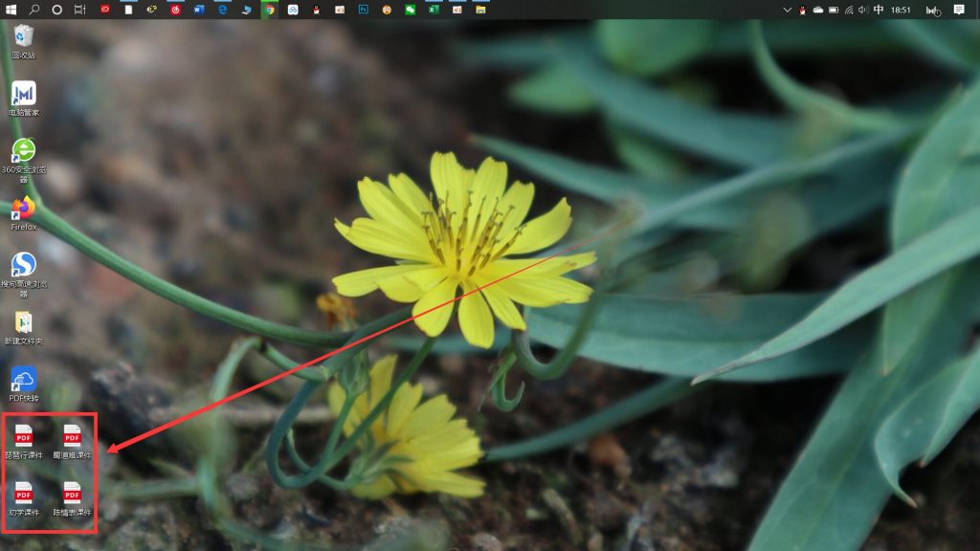Open Photoshop from the taskbar
The height and width of the screenshot is (551, 980).
tap(364, 10)
